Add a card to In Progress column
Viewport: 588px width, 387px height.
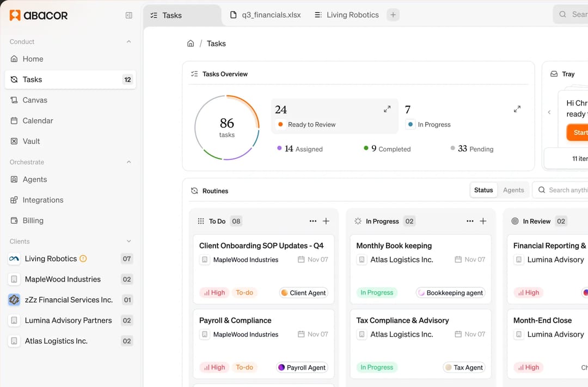pyautogui.click(x=483, y=221)
